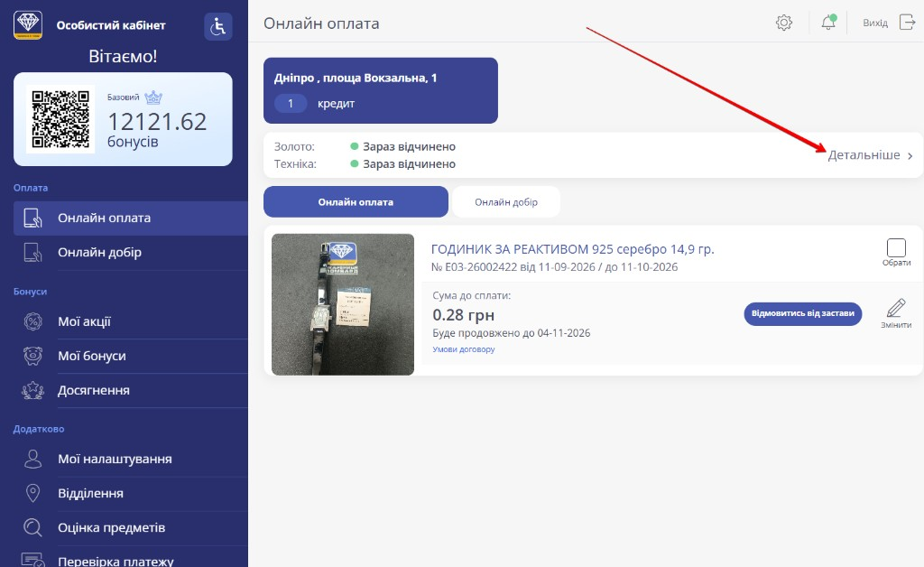Click Відмовитись від застави button
Viewport: 924px width, 567px height.
802,313
